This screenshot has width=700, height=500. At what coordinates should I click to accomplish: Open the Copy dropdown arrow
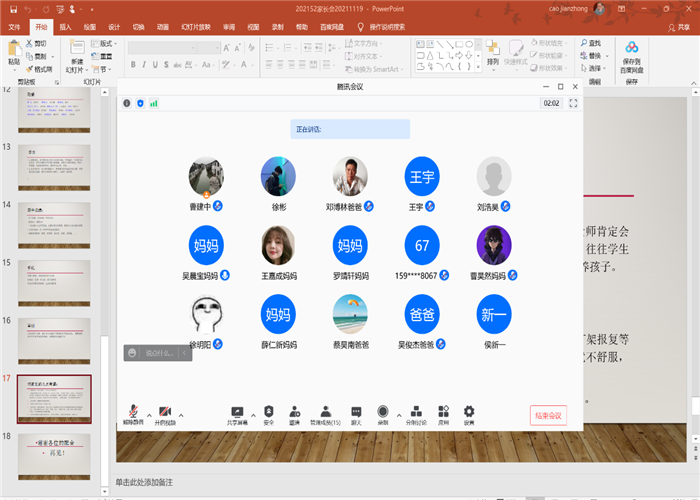(x=53, y=57)
